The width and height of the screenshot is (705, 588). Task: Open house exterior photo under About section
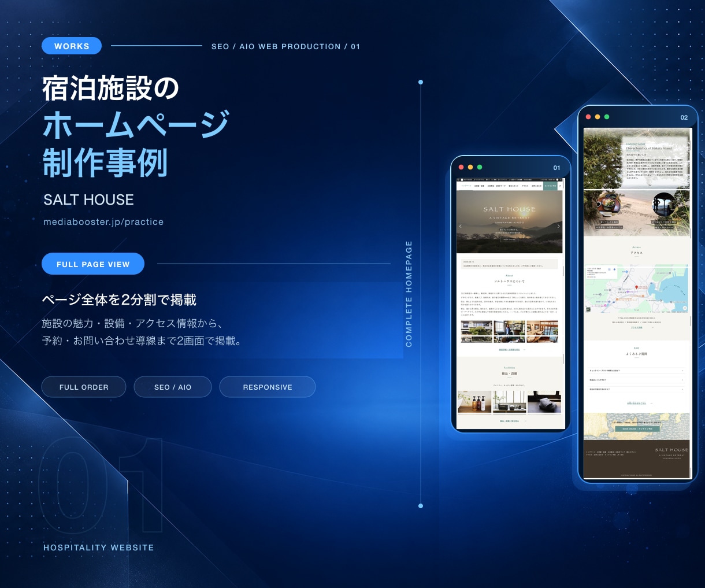pos(476,332)
